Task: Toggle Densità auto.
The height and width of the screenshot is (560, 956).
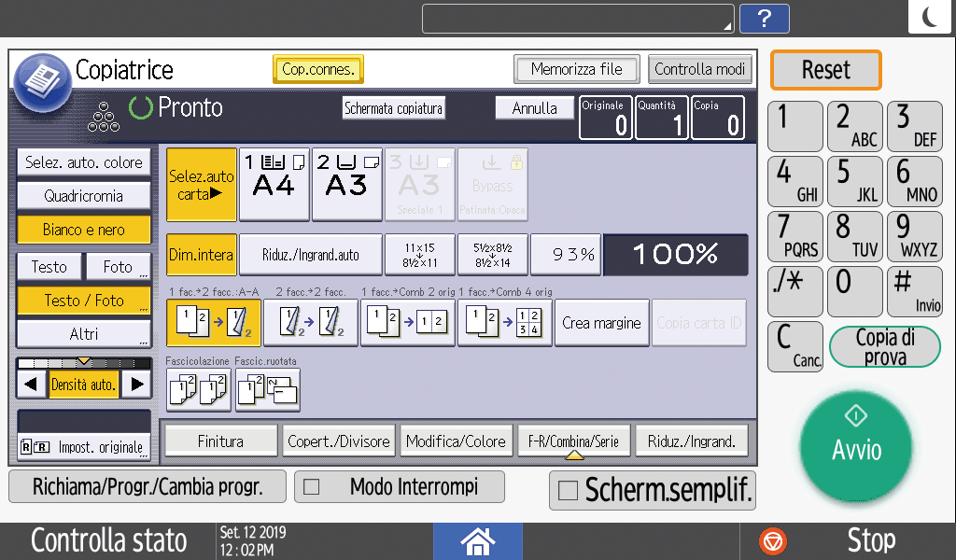Action: (x=83, y=385)
